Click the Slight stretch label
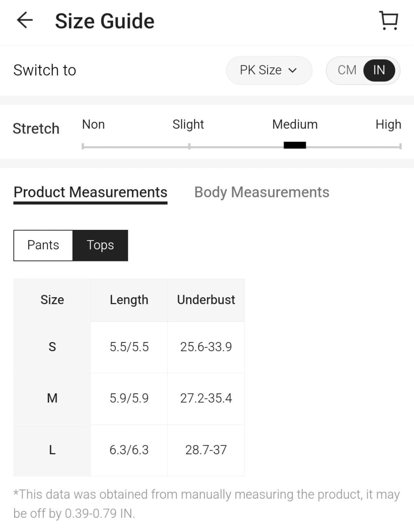Image resolution: width=414 pixels, height=532 pixels. tap(188, 124)
